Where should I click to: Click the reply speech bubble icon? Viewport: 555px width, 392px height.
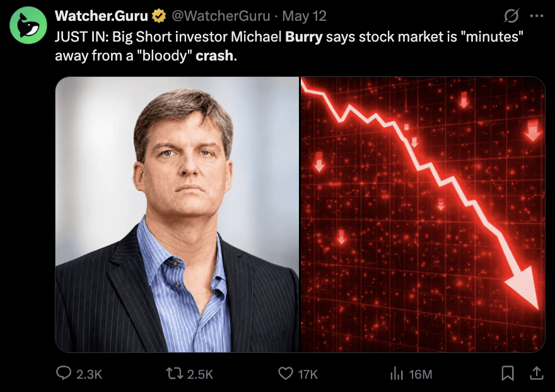pos(64,373)
